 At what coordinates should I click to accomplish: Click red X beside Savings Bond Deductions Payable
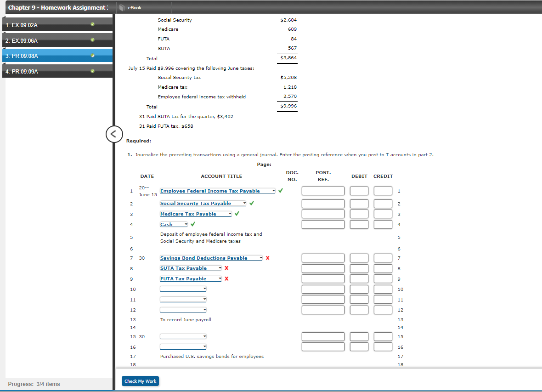point(268,257)
